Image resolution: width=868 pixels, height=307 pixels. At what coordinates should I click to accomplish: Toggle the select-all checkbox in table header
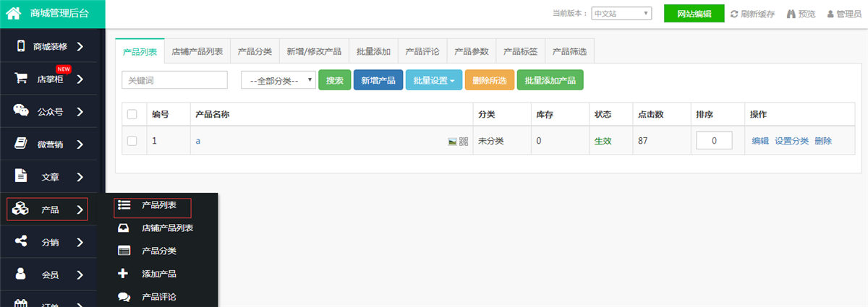click(132, 114)
